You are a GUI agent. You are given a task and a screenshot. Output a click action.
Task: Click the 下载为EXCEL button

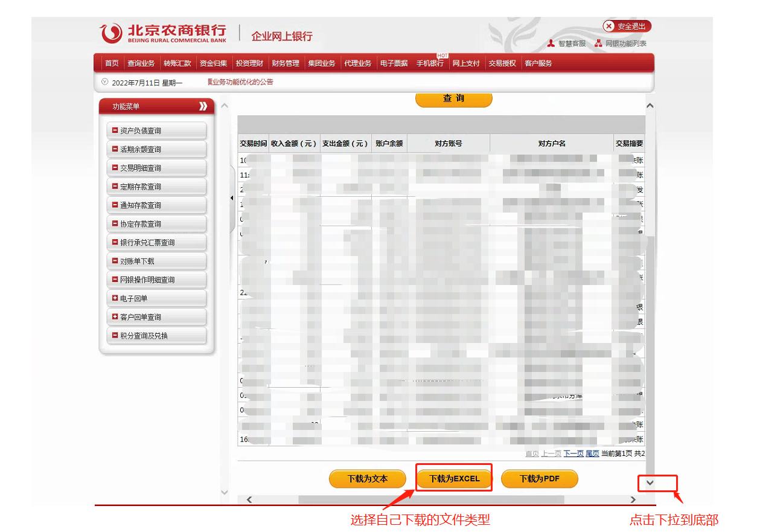(454, 479)
